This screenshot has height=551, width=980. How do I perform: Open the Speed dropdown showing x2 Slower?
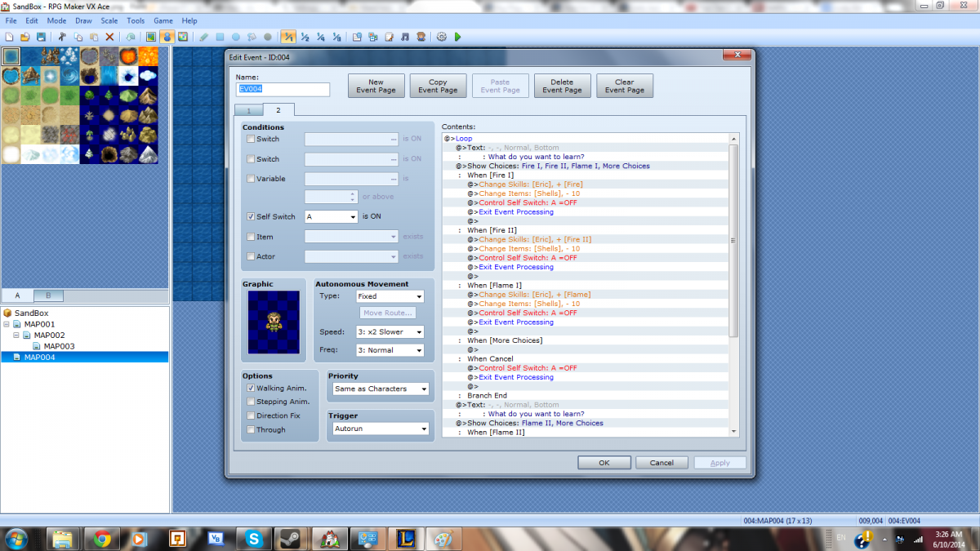[390, 332]
